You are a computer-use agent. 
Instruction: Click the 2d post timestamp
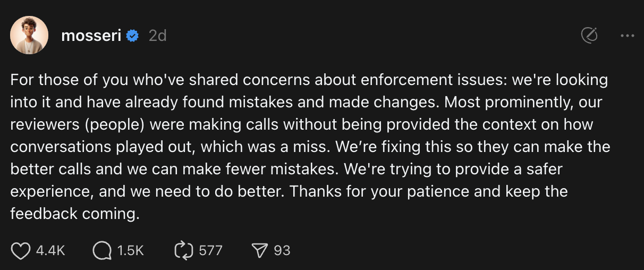click(x=157, y=36)
